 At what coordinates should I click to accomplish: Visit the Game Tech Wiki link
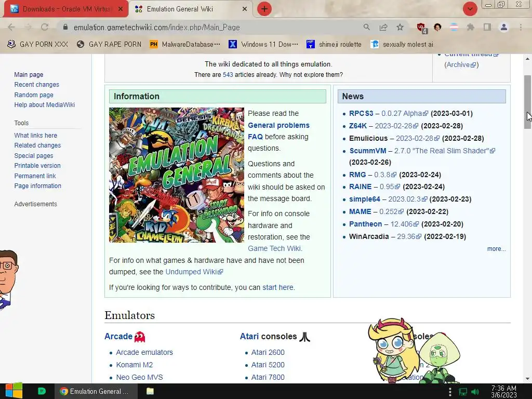point(274,248)
